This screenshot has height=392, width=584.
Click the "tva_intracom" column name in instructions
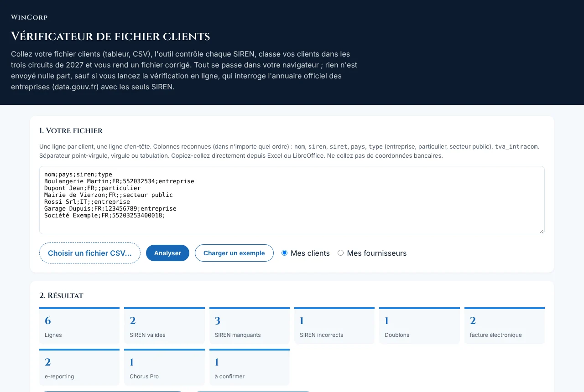pos(516,147)
